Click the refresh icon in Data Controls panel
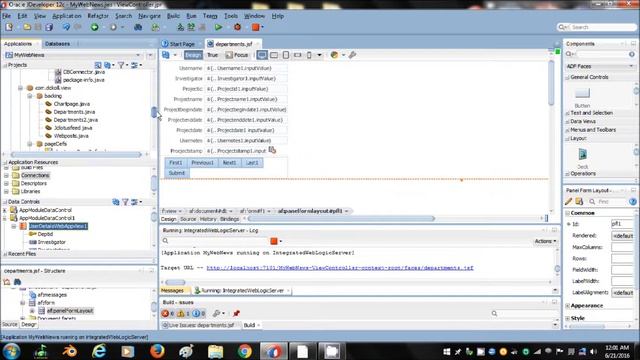Image resolution: width=640 pixels, height=360 pixels. click(116, 202)
